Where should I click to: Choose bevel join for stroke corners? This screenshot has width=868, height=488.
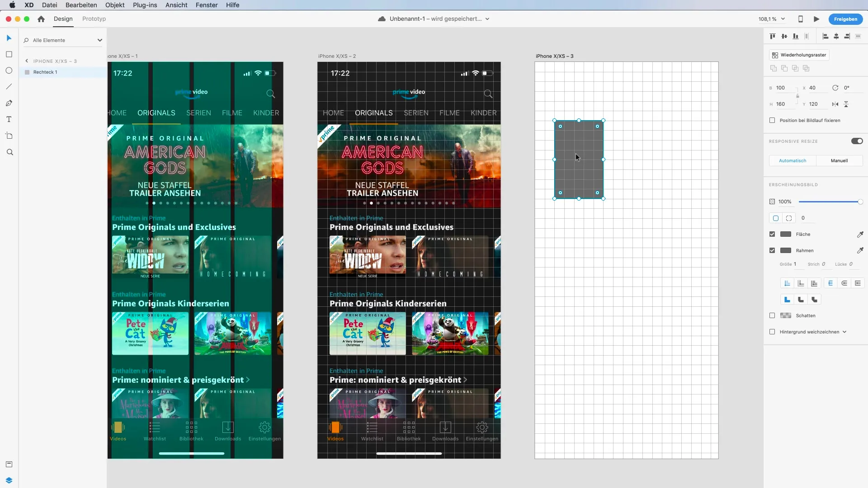coord(814,300)
